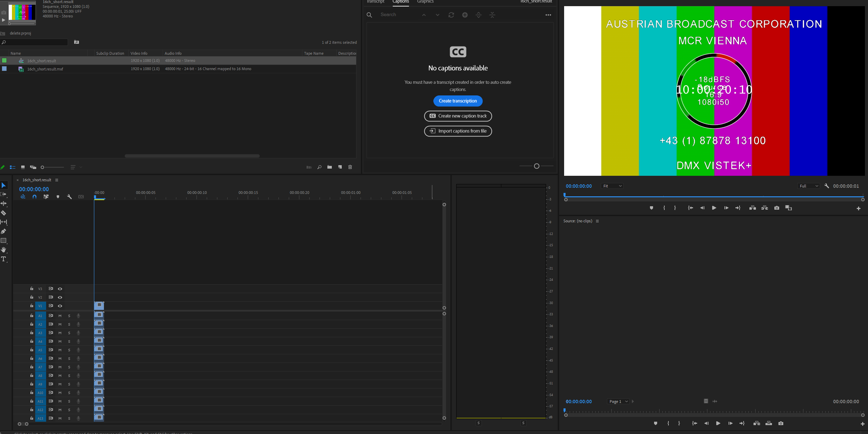Screen dimensions: 868x434
Task: Toggle caption track options in timeline
Action: pyautogui.click(x=81, y=197)
